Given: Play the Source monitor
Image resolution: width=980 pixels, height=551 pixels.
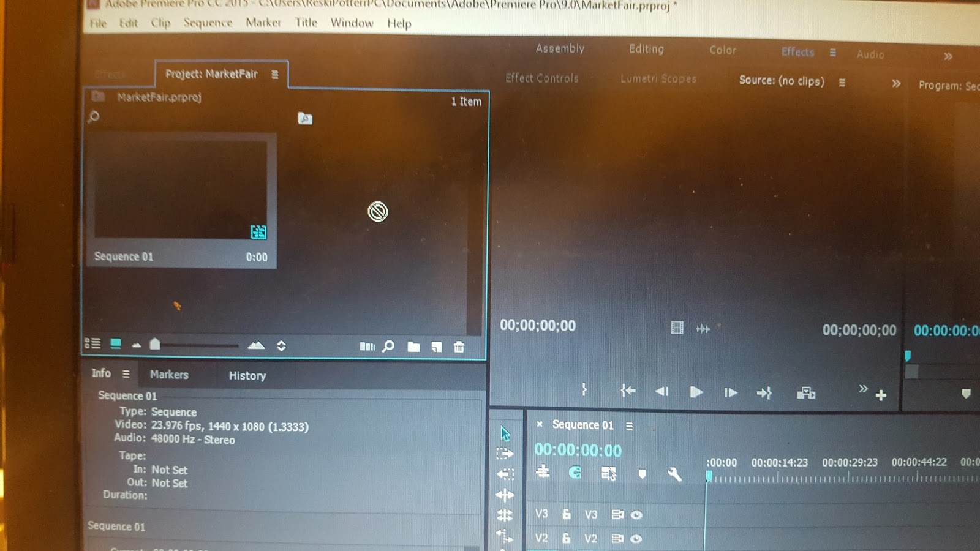Looking at the screenshot, I should point(696,392).
